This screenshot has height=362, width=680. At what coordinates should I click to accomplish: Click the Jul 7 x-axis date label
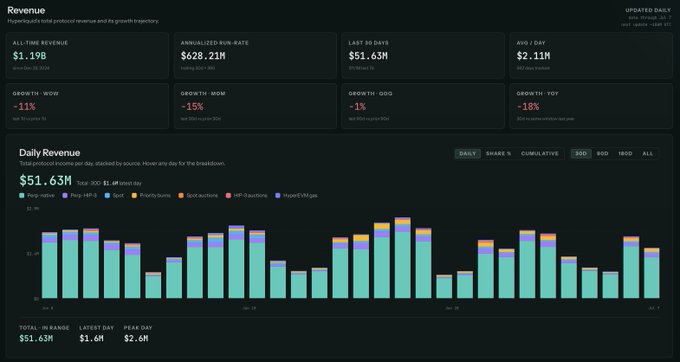coord(654,308)
